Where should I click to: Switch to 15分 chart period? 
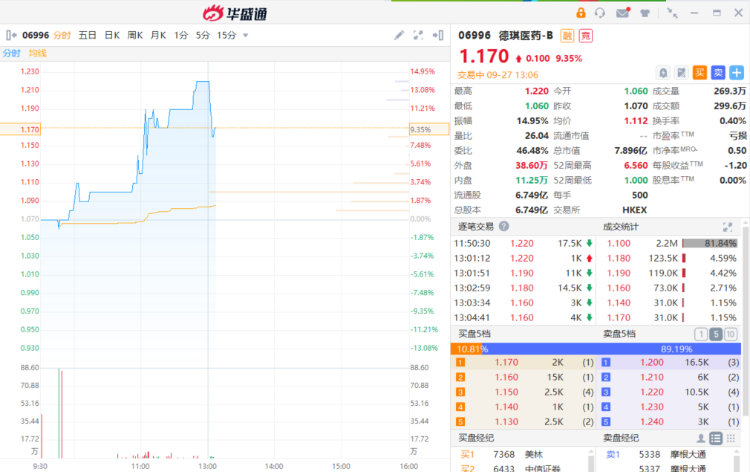pyautogui.click(x=227, y=35)
